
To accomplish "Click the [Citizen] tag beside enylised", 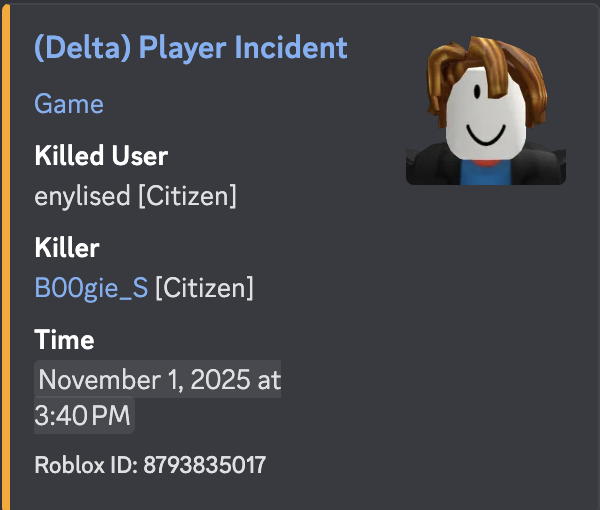I will 186,196.
